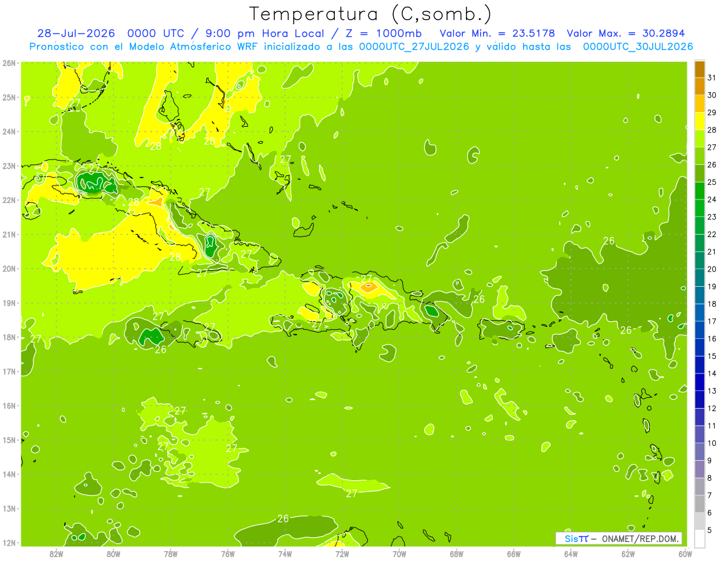Click the 24N latitude axis label
This screenshot has width=728, height=562.
coord(8,132)
